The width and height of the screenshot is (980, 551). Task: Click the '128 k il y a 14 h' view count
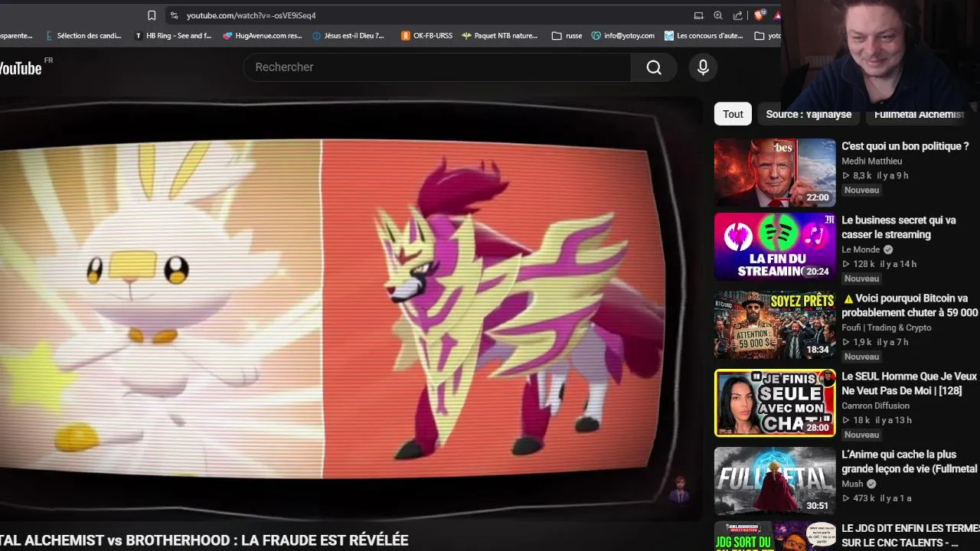tap(879, 264)
